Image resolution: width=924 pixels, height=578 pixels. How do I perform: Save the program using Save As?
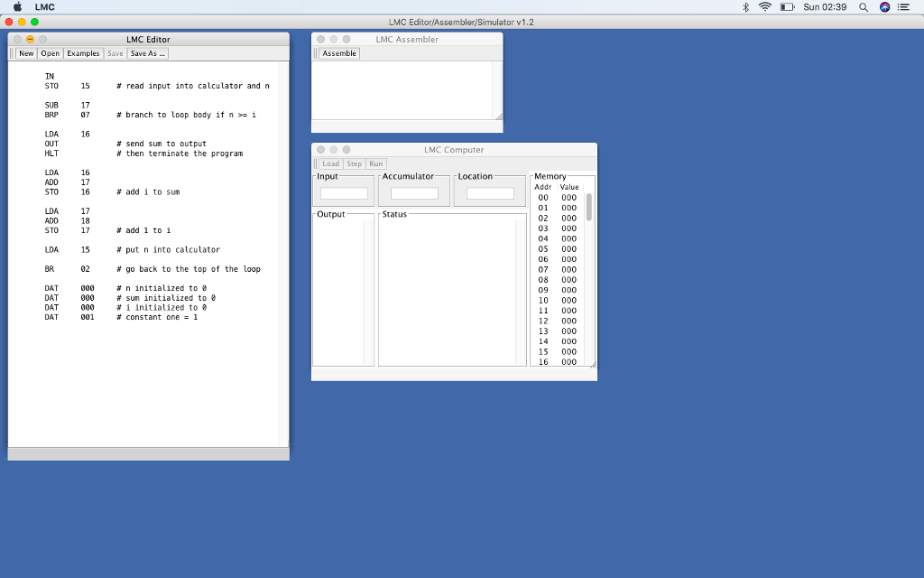146,52
